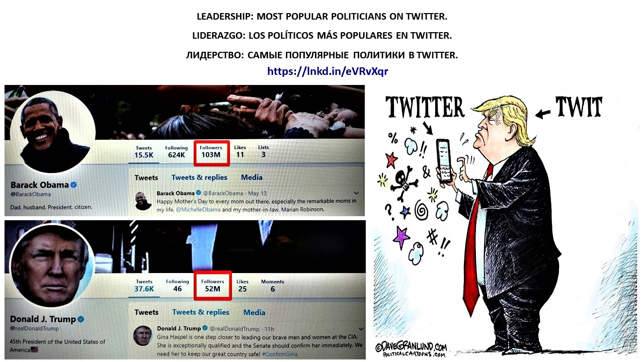The height and width of the screenshot is (362, 644).
Task: Open the Moments count on Trump's profile
Action: [x=273, y=286]
